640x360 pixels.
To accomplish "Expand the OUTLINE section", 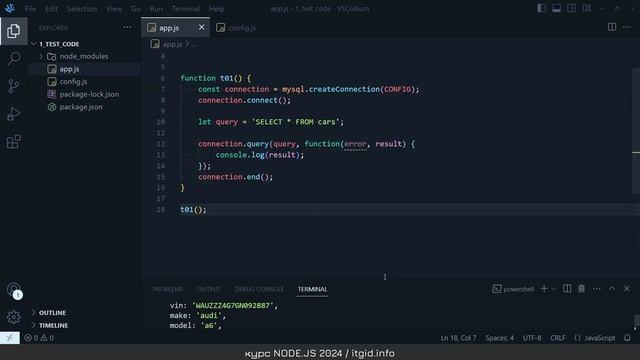I will (x=84, y=313).
